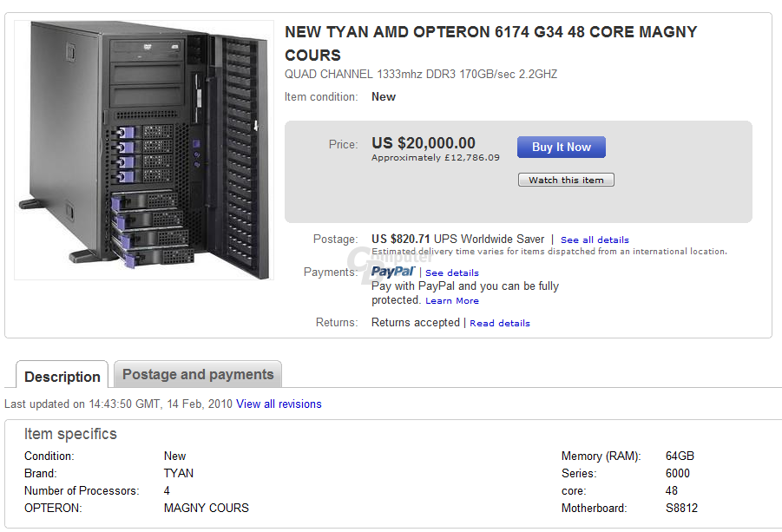
Task: Open See all details postage link
Action: pyautogui.click(x=595, y=240)
